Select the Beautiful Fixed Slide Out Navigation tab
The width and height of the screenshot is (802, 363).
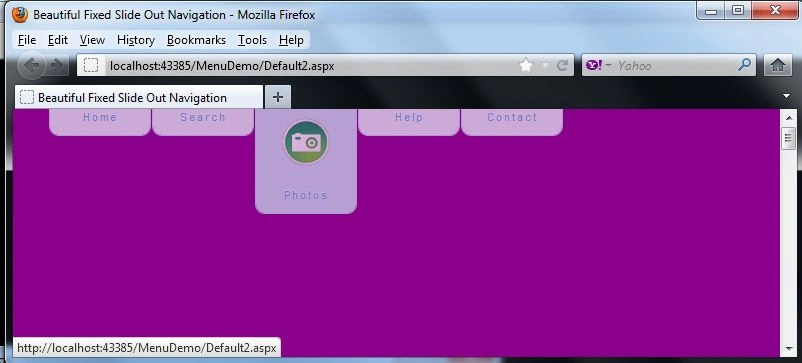tap(139, 97)
